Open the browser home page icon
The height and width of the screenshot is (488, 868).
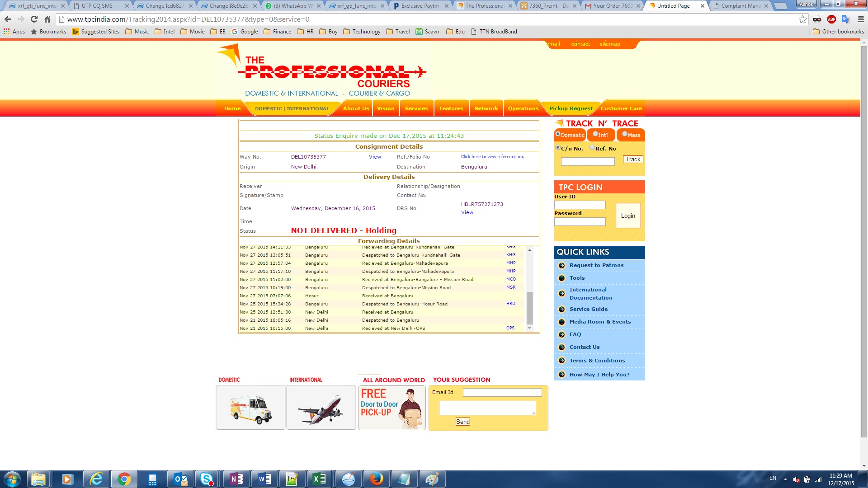pos(47,19)
